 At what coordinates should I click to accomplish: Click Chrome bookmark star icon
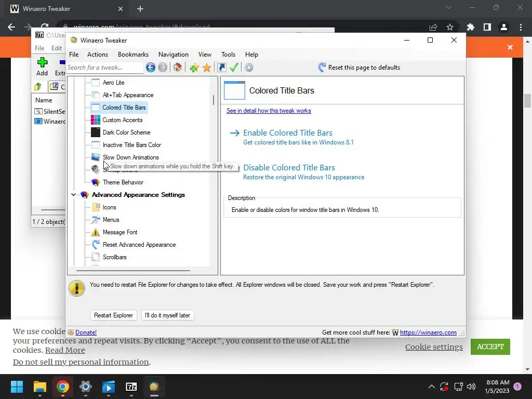tap(450, 27)
